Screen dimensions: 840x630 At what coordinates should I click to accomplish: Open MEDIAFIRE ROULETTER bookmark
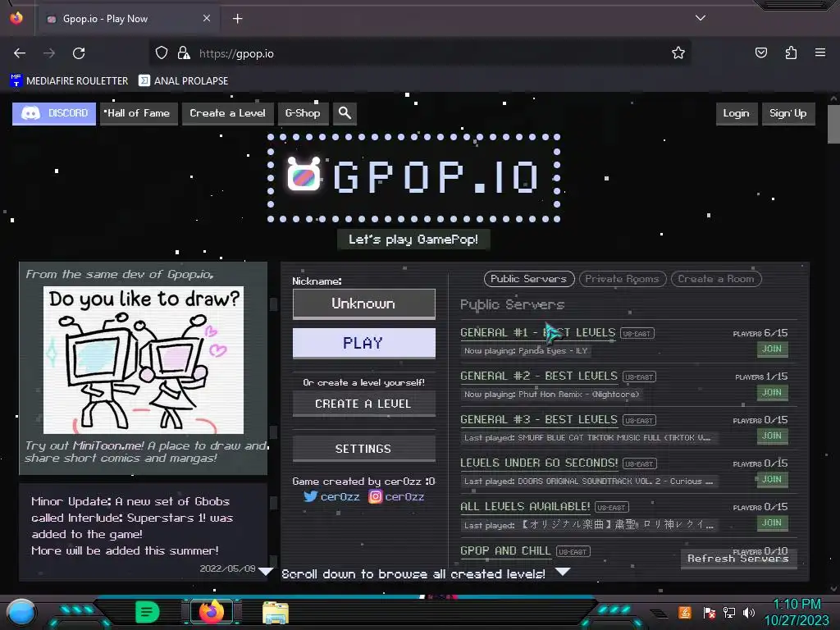tap(69, 81)
